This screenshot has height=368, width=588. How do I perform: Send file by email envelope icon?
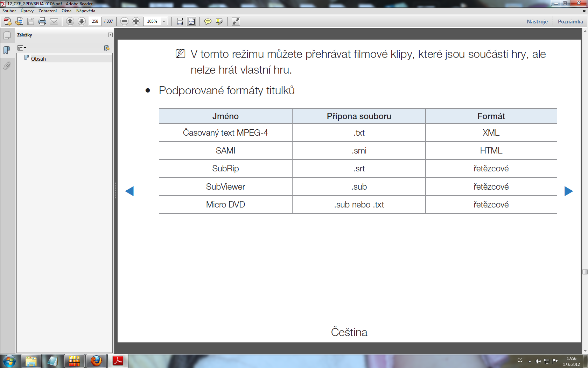pos(54,21)
